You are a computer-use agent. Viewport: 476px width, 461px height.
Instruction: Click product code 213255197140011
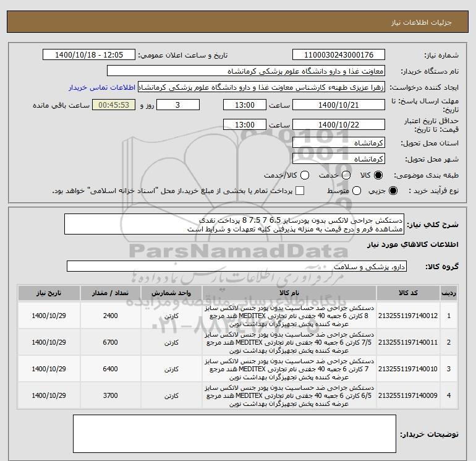point(408,342)
